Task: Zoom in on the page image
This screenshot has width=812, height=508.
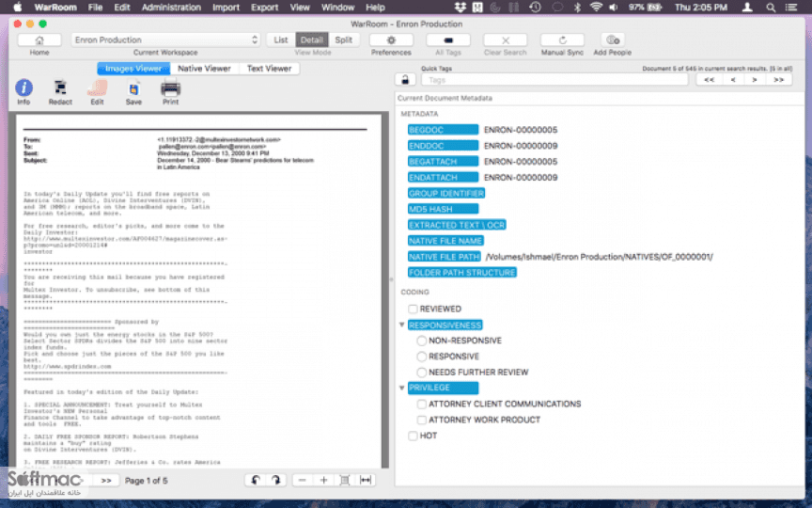Action: 323,481
